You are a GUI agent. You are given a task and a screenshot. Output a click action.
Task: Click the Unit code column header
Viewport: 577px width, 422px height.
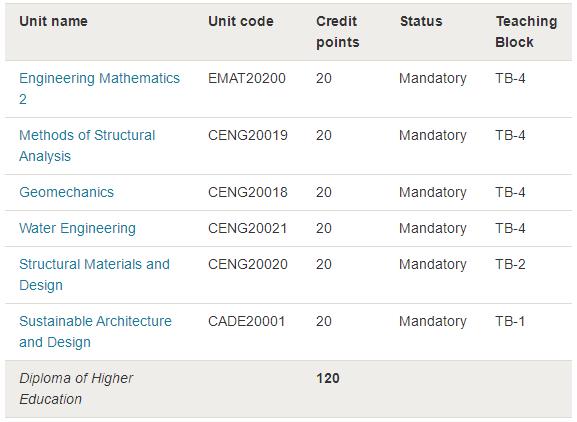(x=241, y=21)
